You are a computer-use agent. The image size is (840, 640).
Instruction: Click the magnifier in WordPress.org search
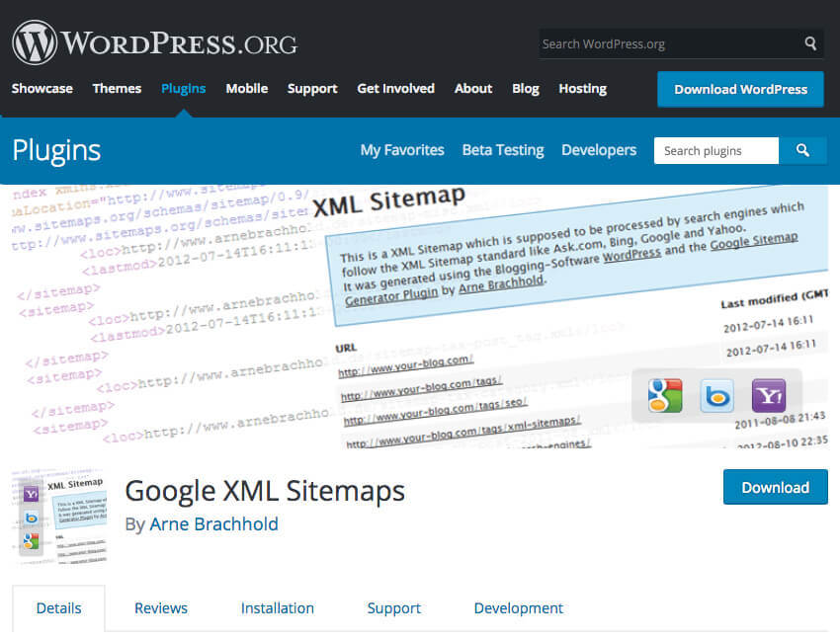(810, 43)
